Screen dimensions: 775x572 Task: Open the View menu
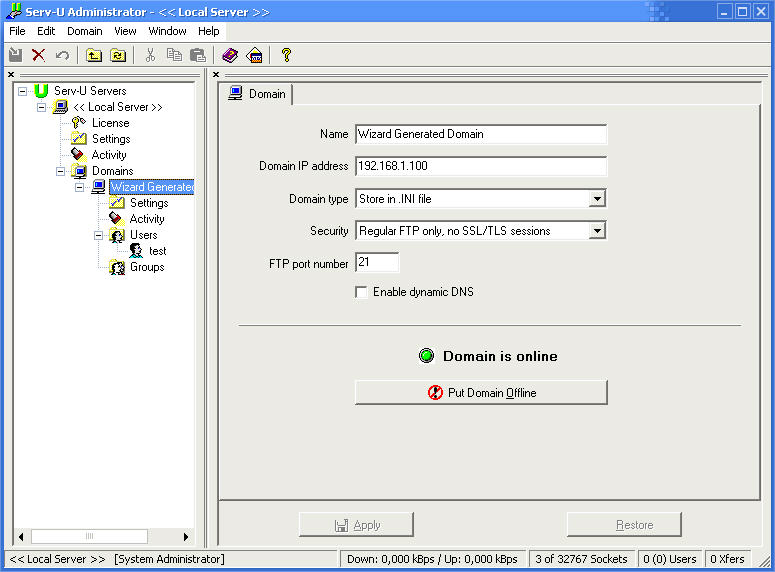coord(125,31)
